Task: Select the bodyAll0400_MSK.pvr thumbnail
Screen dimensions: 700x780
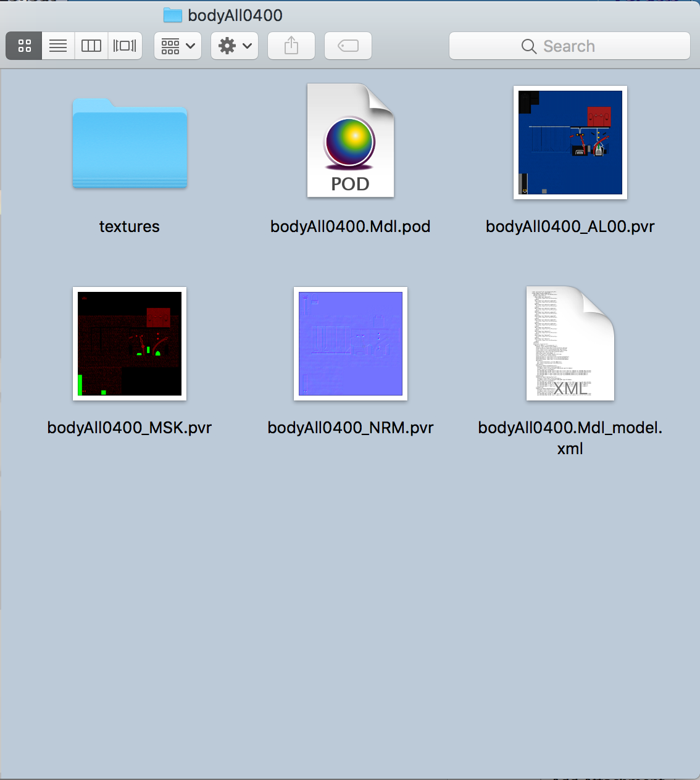Action: (130, 344)
